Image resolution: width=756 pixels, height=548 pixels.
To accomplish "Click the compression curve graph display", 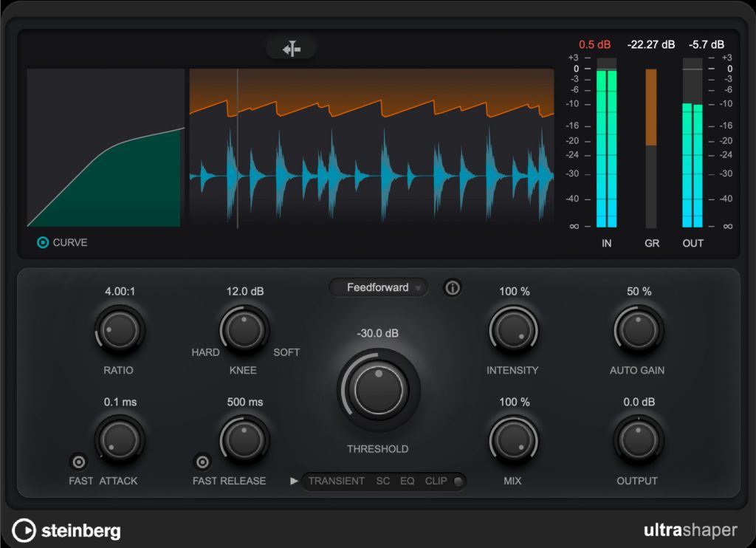I will point(106,148).
